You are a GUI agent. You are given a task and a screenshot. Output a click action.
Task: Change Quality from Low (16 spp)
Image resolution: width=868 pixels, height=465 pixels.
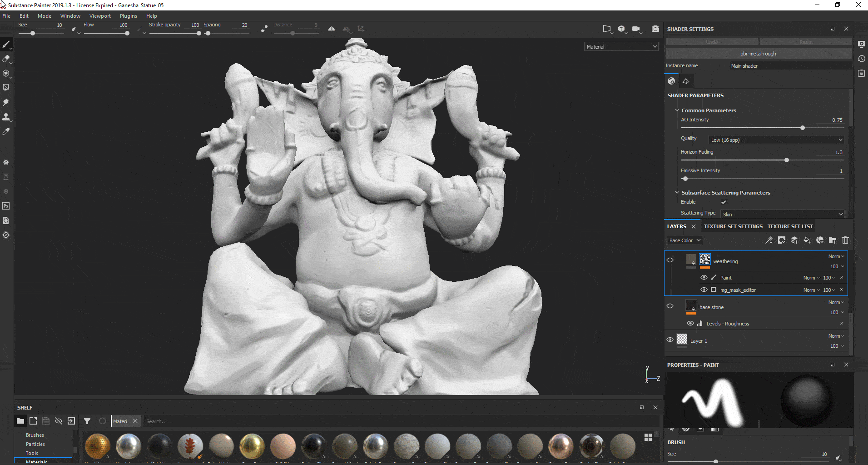[x=775, y=140]
